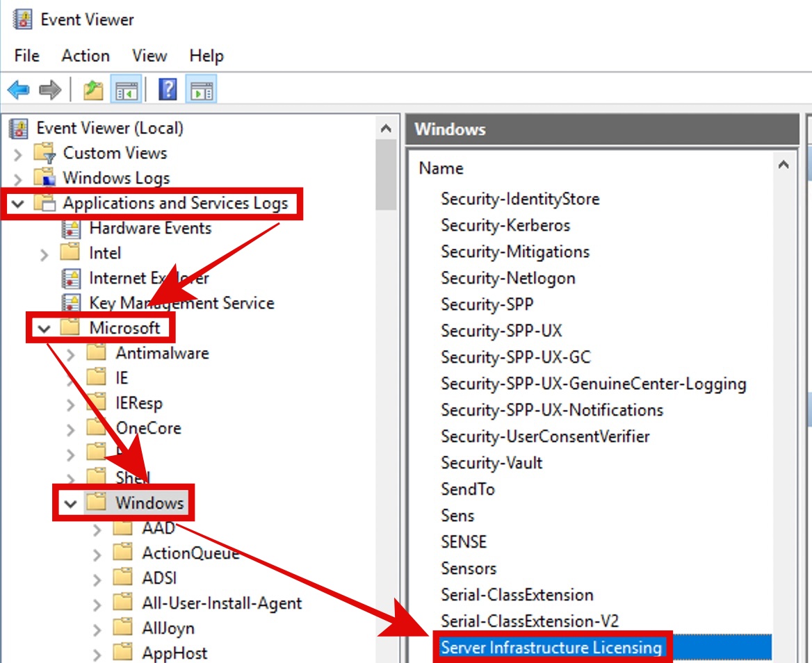Expand the IEResp folder chevron

(70, 404)
